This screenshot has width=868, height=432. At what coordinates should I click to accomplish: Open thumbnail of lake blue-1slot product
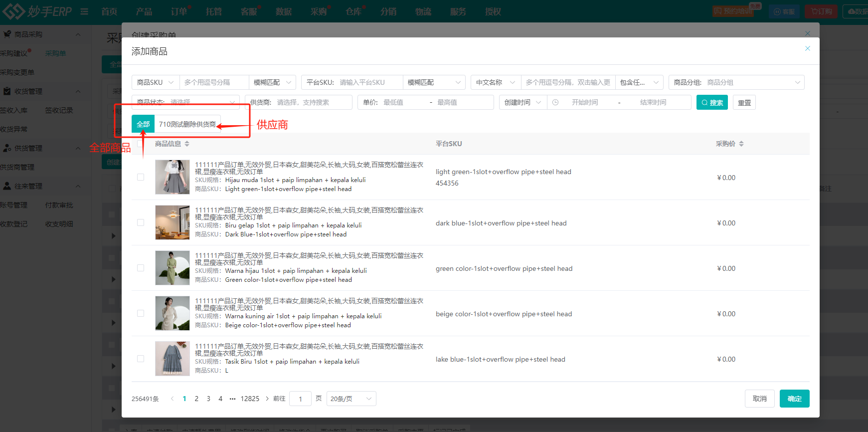pos(173,359)
